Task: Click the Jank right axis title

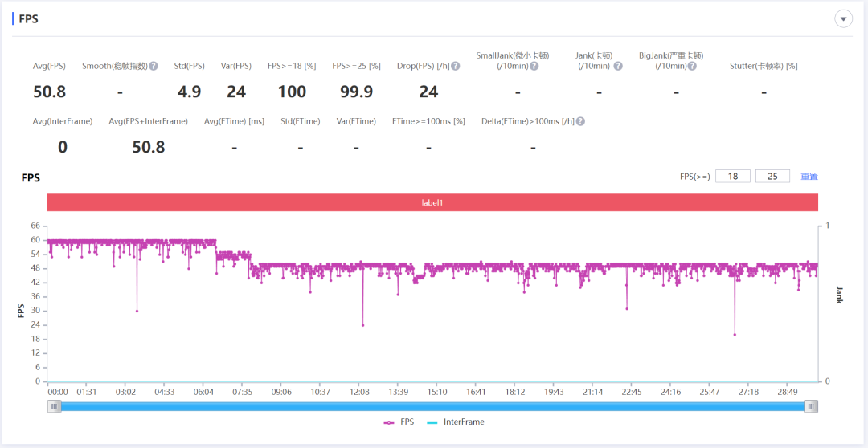Action: click(838, 295)
